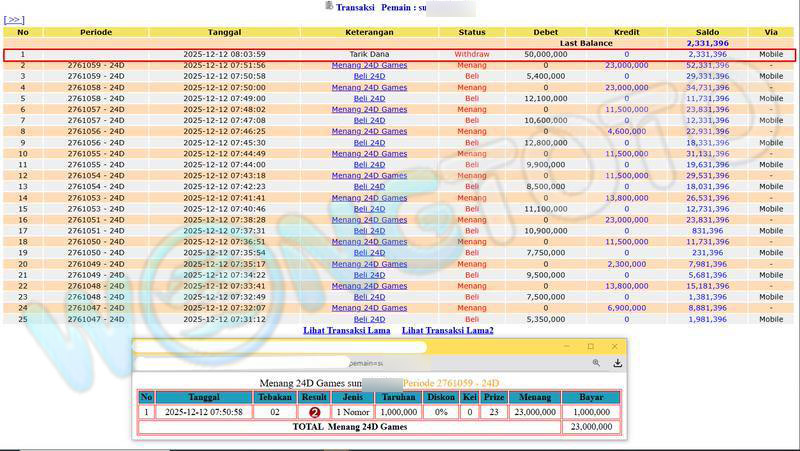
Task: Click the Saldo column header
Action: [x=707, y=32]
